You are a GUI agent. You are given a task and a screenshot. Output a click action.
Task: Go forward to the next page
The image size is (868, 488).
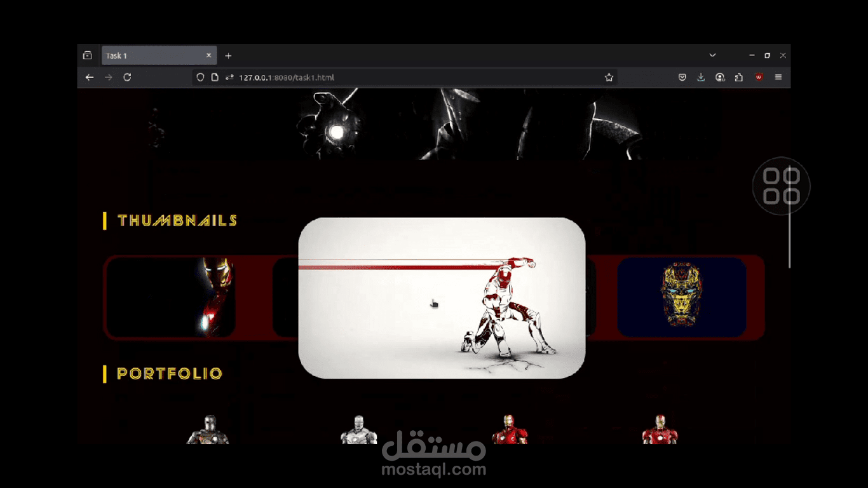108,78
